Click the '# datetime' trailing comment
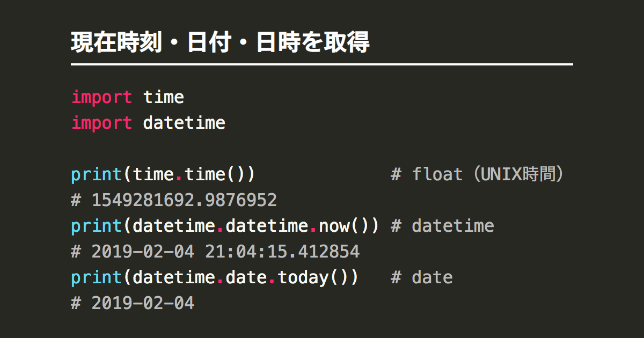 [442, 226]
